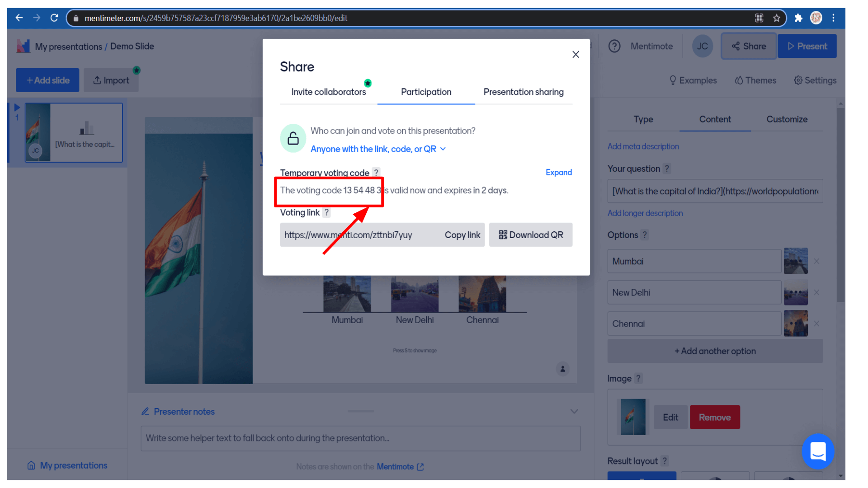Click the Voting link help icon
The width and height of the screenshot is (868, 488).
(x=326, y=212)
